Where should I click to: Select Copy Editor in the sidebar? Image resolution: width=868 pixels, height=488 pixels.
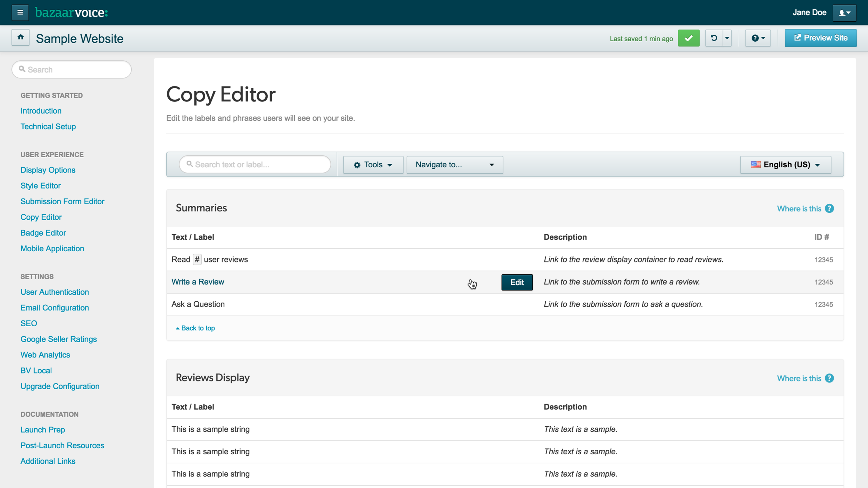(x=41, y=217)
